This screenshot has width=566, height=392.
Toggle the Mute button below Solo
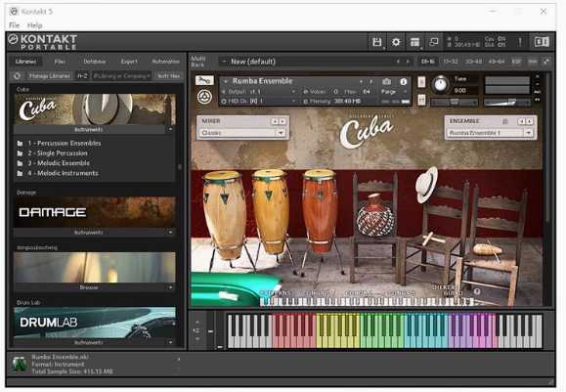[421, 100]
